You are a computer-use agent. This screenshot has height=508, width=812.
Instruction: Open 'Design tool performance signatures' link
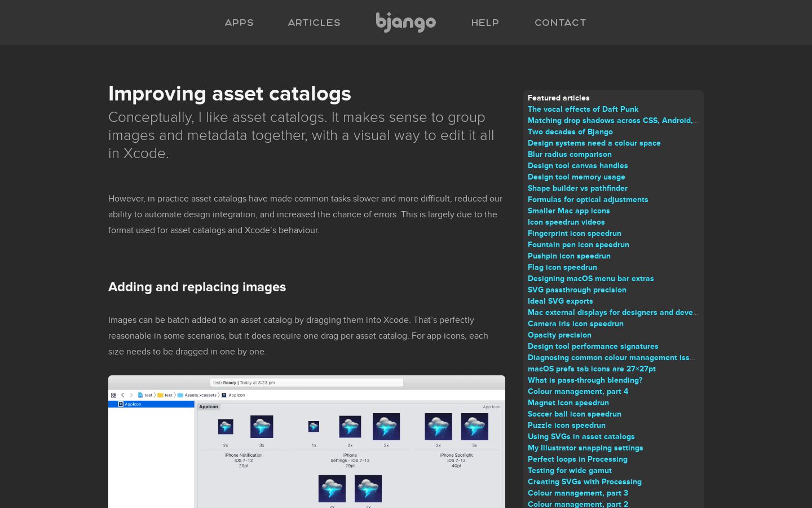coord(593,346)
